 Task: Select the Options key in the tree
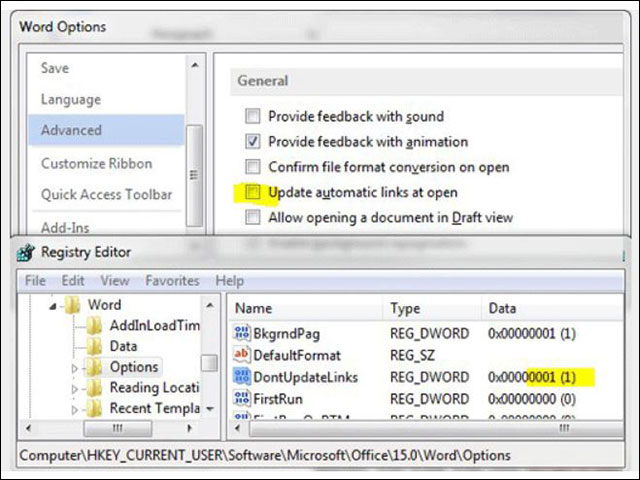click(x=134, y=367)
